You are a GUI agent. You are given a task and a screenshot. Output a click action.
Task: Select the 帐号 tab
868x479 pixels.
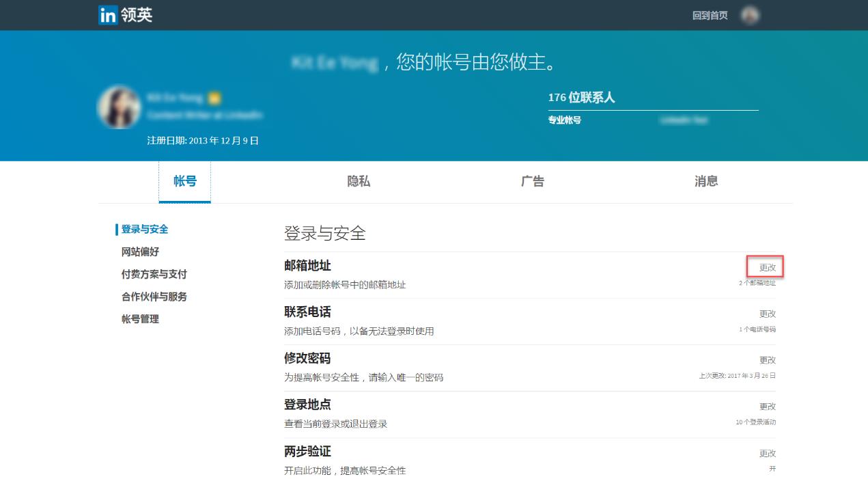click(x=184, y=181)
